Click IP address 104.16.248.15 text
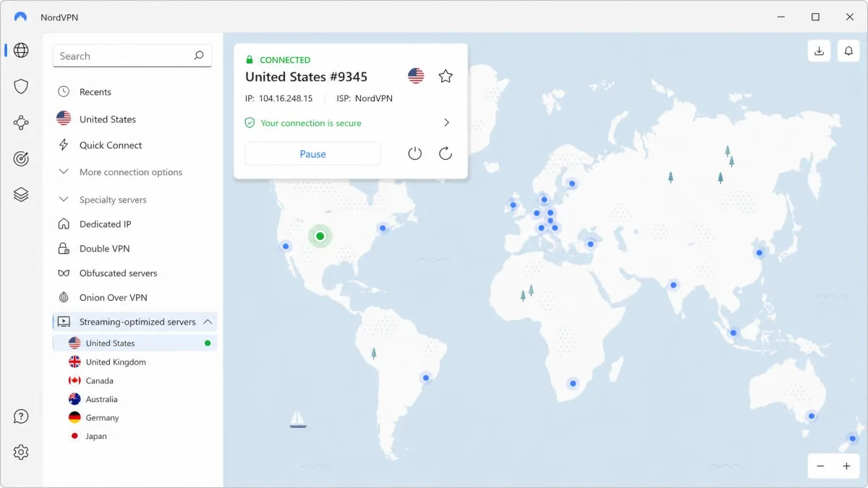Viewport: 868px width, 488px height. click(286, 98)
